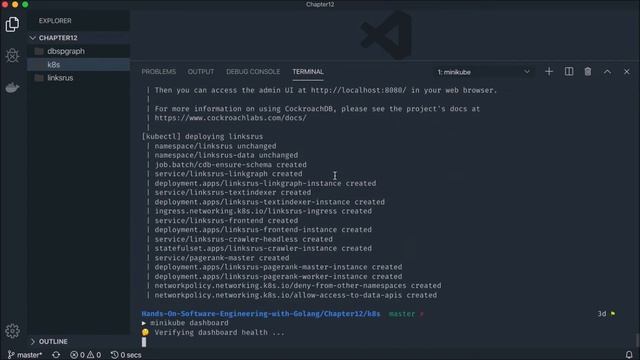Click the master branch status item

(25, 355)
